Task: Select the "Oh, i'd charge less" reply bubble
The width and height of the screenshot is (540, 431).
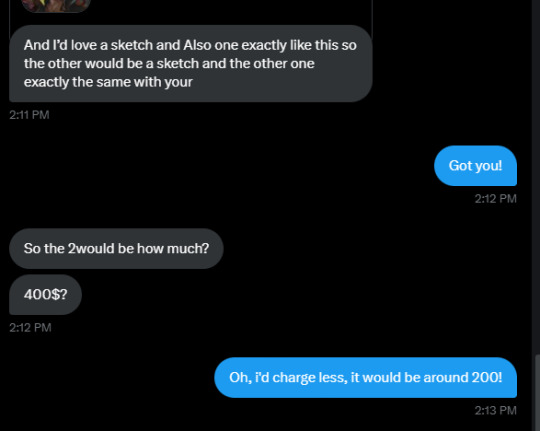Action: pos(365,378)
